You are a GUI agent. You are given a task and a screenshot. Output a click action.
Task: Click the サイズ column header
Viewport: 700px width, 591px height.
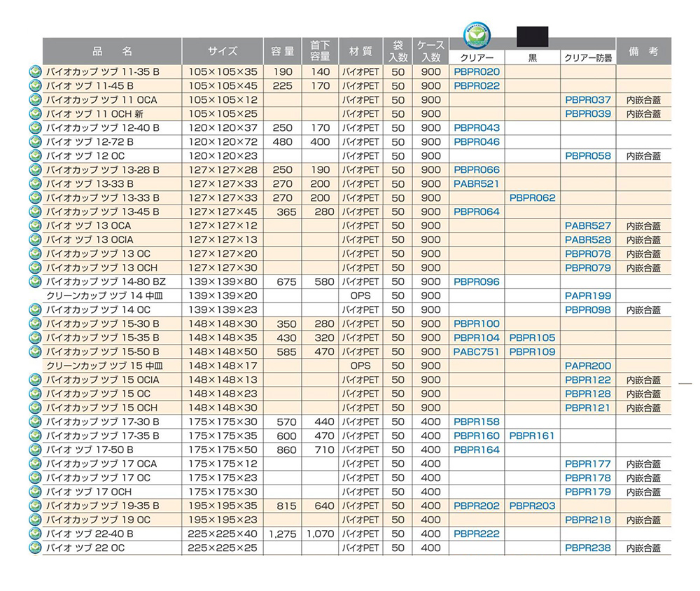point(222,51)
